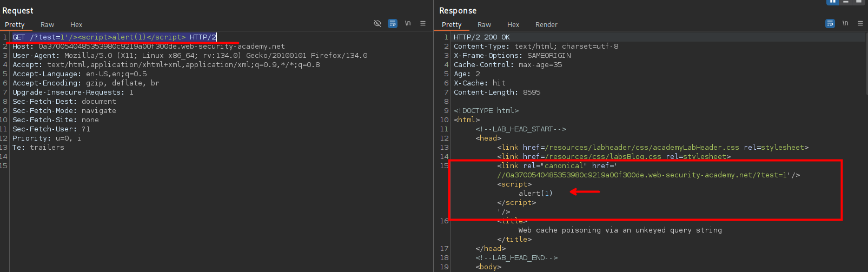Click the 'Web cache poisoning via an unkeyed query string' title

tap(620, 230)
